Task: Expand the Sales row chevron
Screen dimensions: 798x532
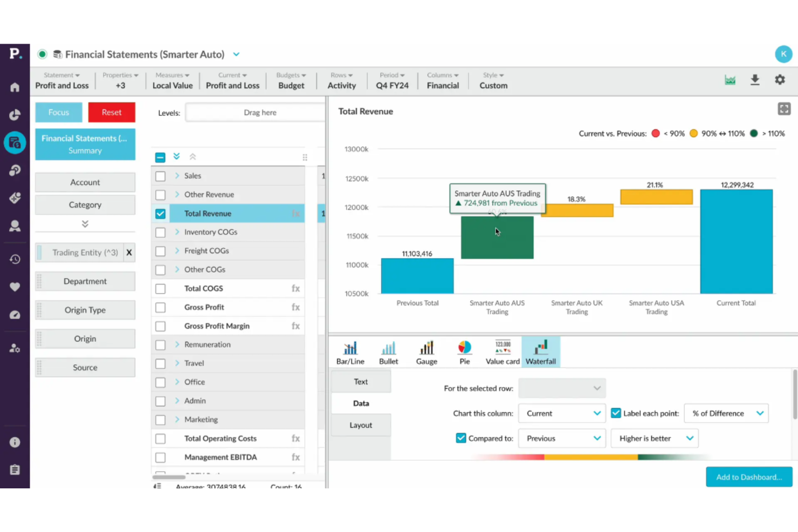Action: click(x=177, y=176)
